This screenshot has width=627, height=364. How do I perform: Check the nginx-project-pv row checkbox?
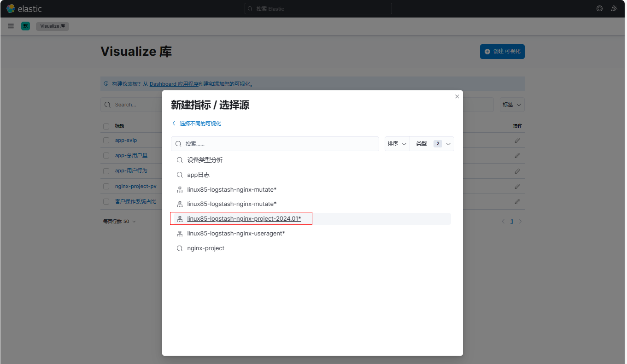(x=106, y=186)
